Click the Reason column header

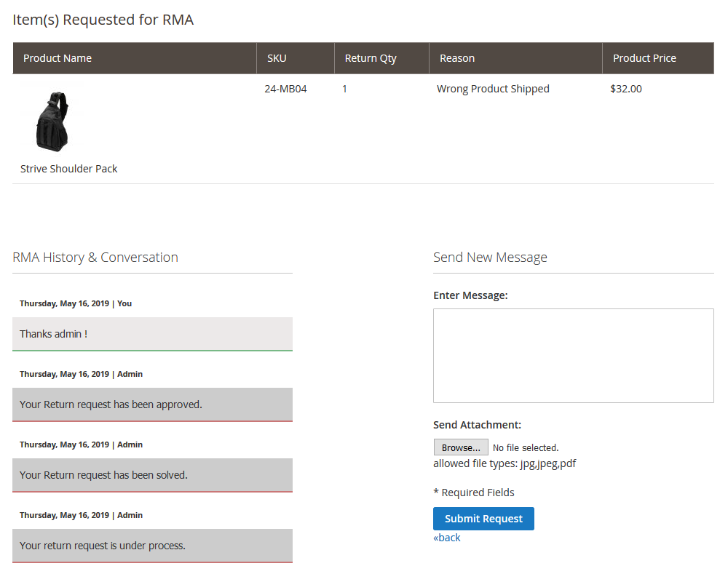[x=457, y=58]
